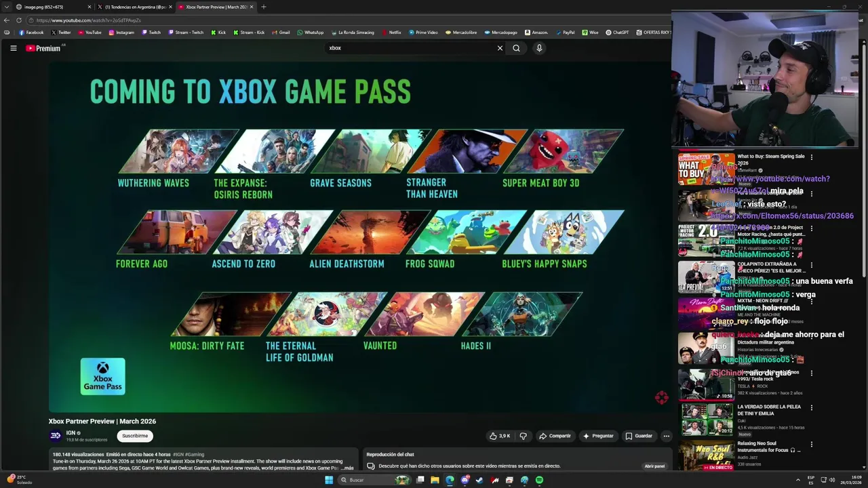Go to YouTube Premium home logo

43,48
